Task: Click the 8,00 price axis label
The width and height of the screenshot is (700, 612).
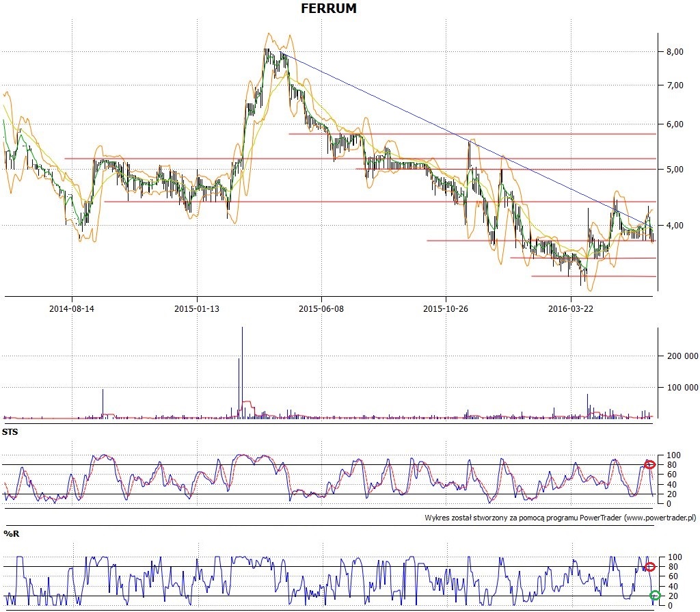Action: pos(675,52)
